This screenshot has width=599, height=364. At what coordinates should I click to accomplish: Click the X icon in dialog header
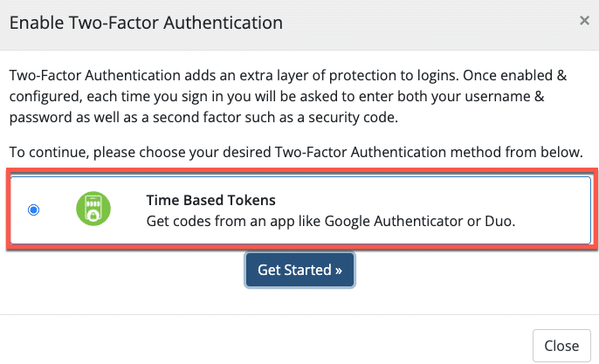[584, 21]
